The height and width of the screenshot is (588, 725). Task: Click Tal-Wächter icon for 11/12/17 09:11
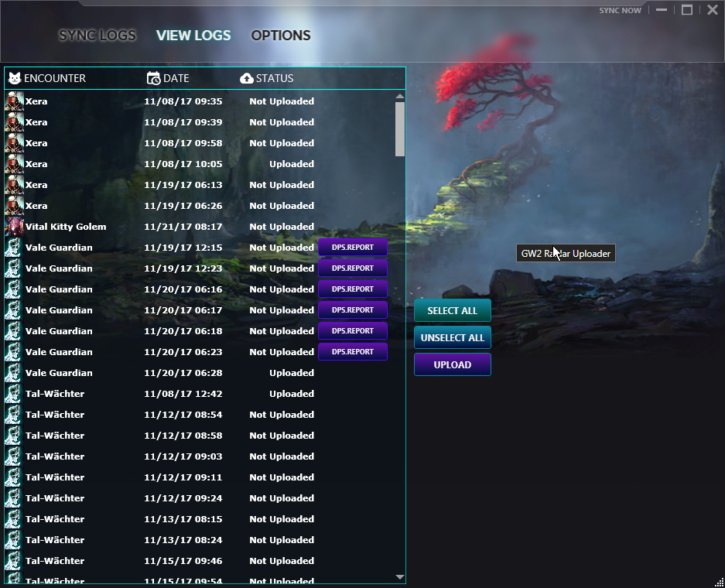tap(14, 477)
